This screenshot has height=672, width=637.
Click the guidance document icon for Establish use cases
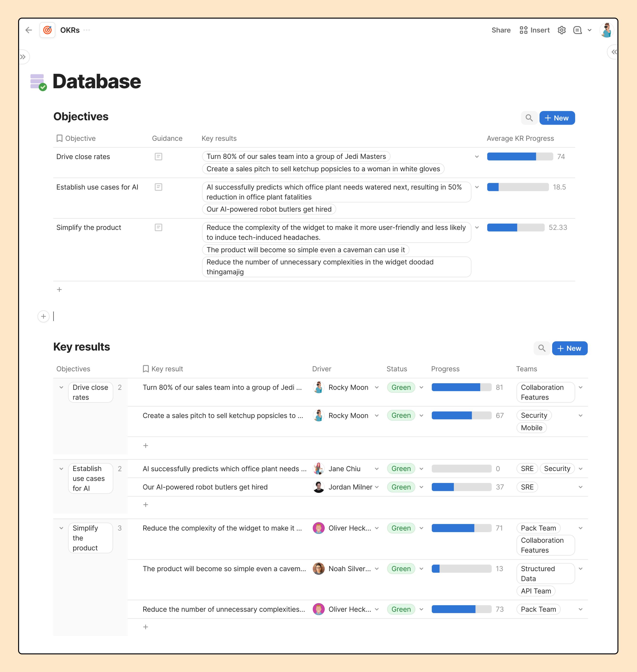tap(159, 187)
